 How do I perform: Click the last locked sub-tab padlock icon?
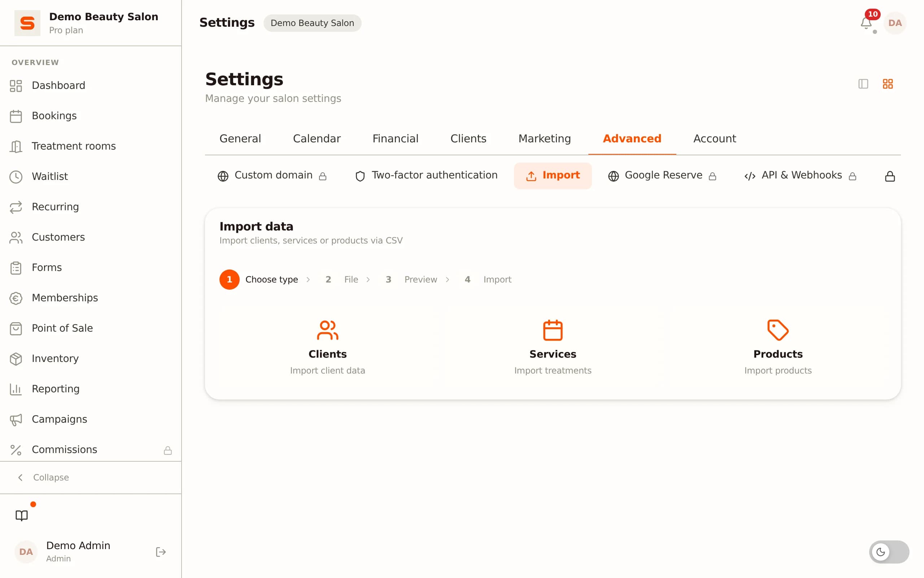click(890, 176)
